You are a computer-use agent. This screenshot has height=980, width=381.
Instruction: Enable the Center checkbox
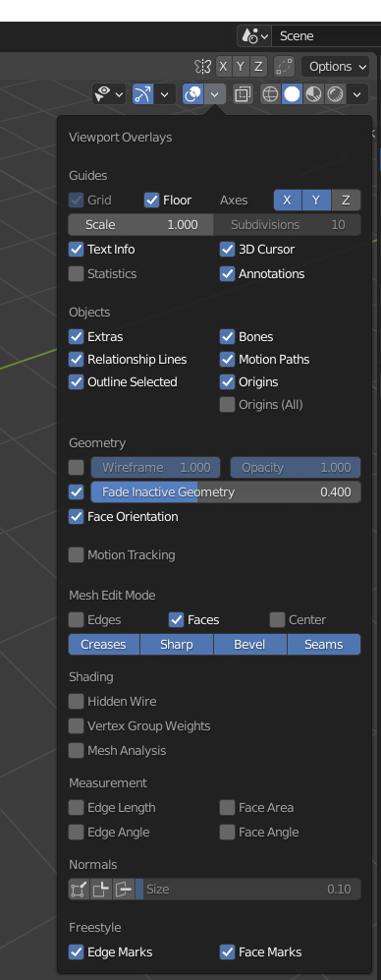[277, 620]
